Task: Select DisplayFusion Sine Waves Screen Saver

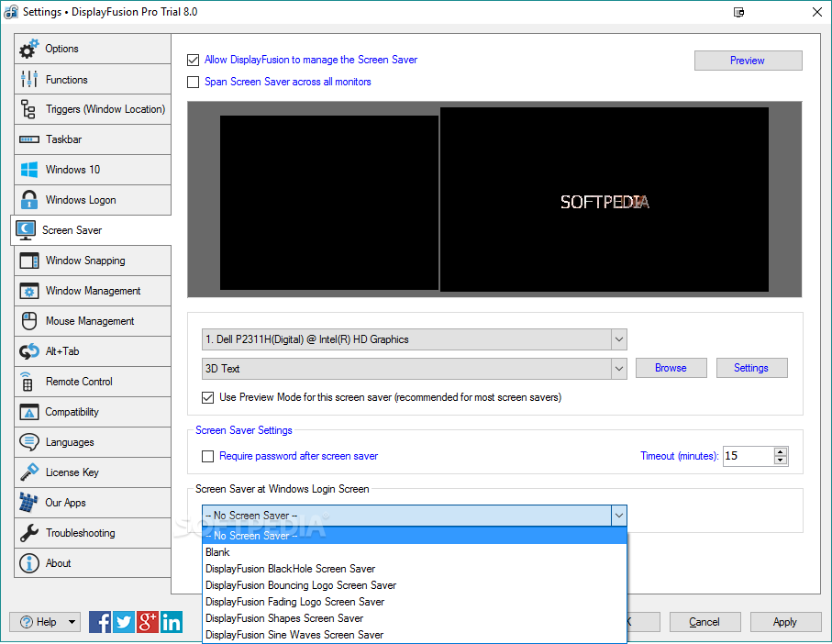Action: [415, 635]
